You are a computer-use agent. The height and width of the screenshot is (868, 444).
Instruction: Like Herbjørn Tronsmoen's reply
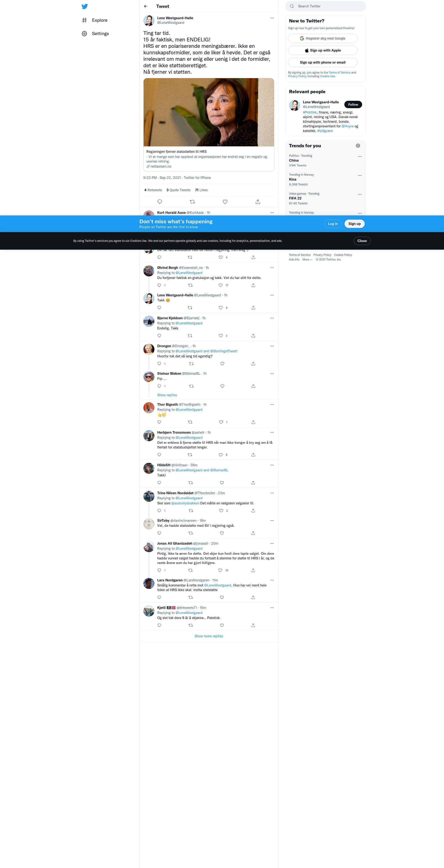[221, 455]
